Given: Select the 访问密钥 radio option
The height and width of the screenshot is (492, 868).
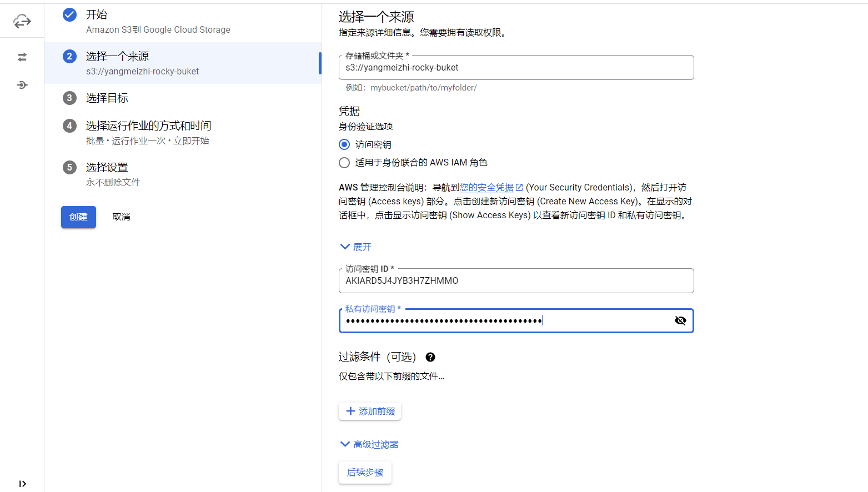Looking at the screenshot, I should (x=344, y=144).
